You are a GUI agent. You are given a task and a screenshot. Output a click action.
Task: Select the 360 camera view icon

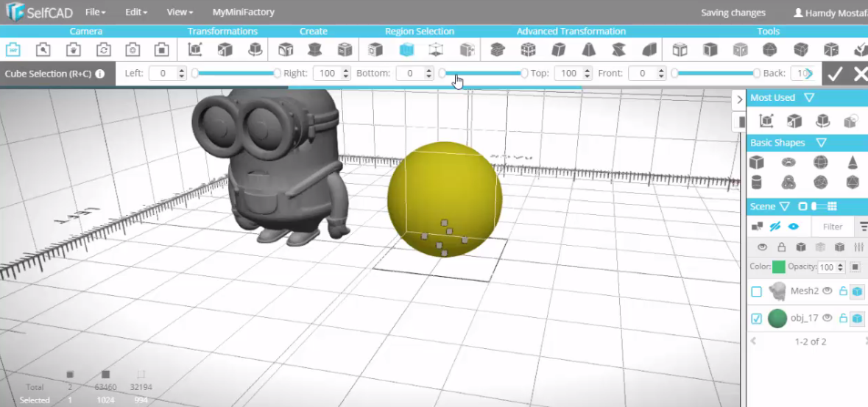pyautogui.click(x=13, y=50)
